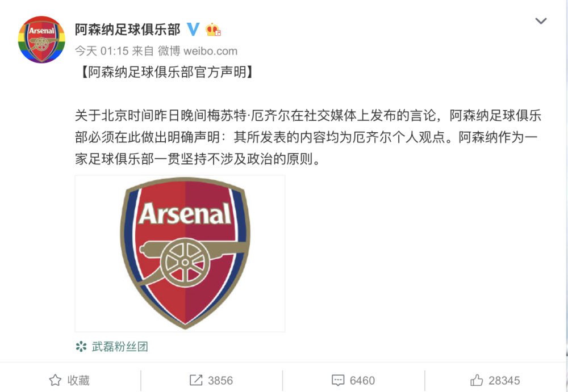The image size is (568, 392).
Task: Like the post with thumbs-up icon
Action: [x=477, y=380]
